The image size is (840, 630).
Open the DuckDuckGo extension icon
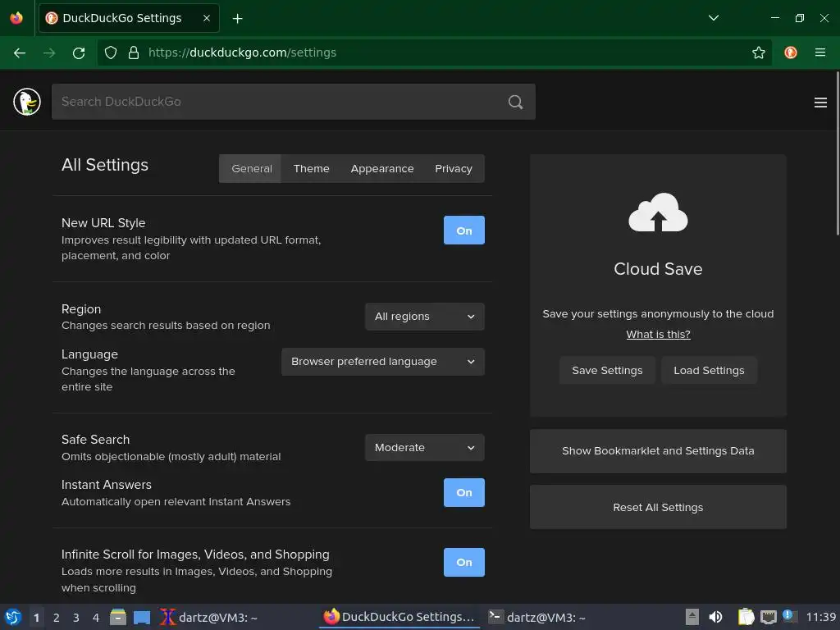tap(791, 52)
